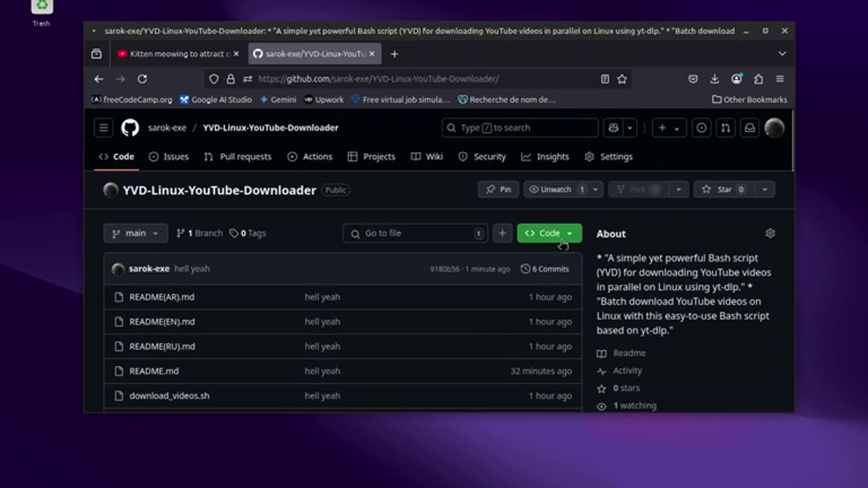Open pull requests icon in header
868x488 pixels.
point(726,127)
